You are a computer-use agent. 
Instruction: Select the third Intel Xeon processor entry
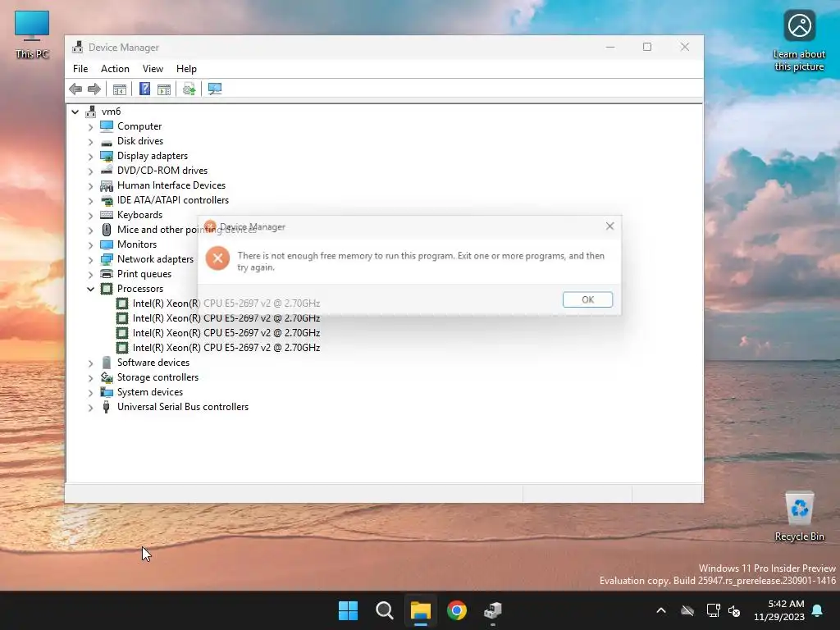(x=226, y=333)
